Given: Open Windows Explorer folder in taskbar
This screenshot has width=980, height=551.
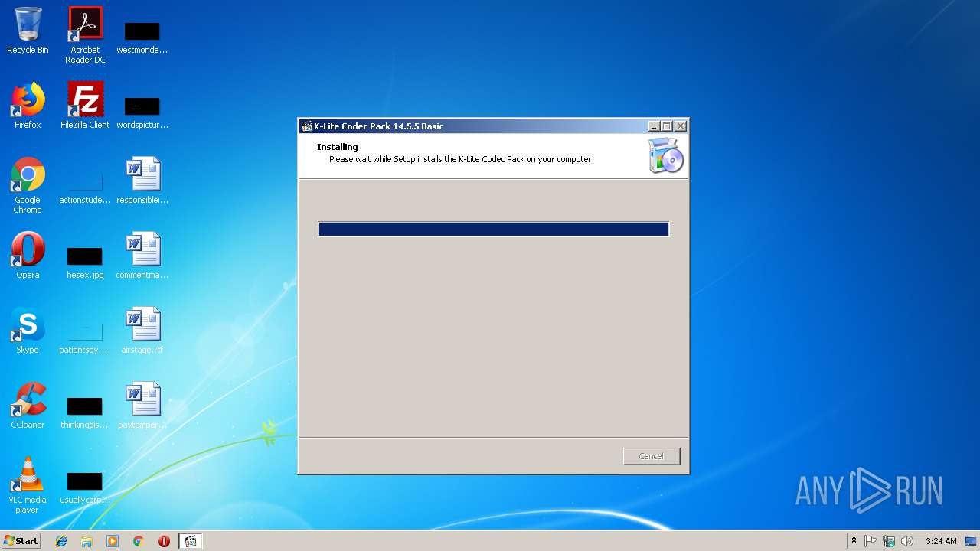Looking at the screenshot, I should tap(87, 541).
